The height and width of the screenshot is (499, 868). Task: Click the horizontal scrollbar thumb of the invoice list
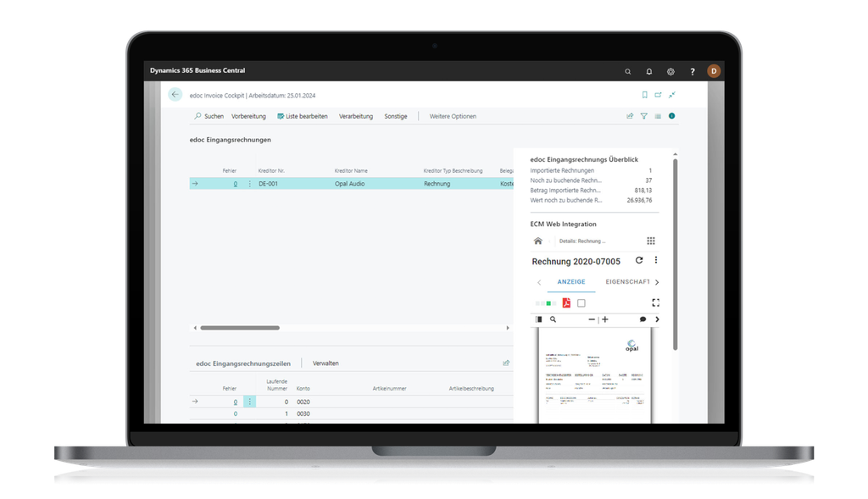pyautogui.click(x=240, y=328)
